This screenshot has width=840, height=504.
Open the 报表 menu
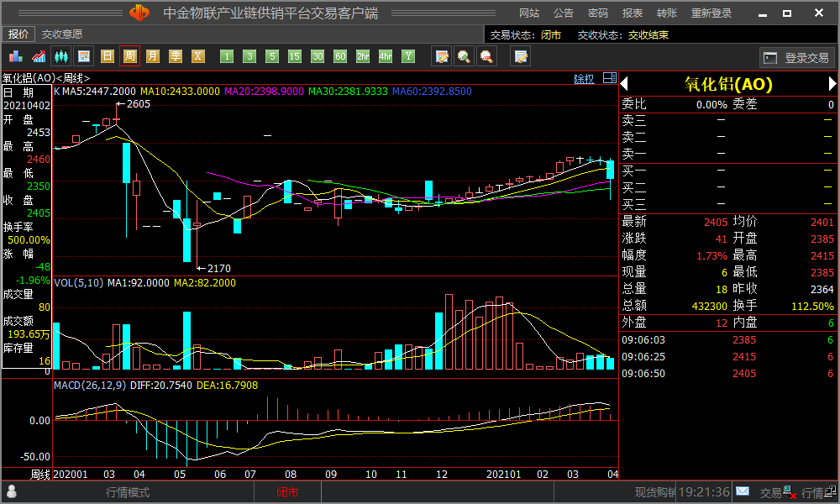click(x=633, y=13)
